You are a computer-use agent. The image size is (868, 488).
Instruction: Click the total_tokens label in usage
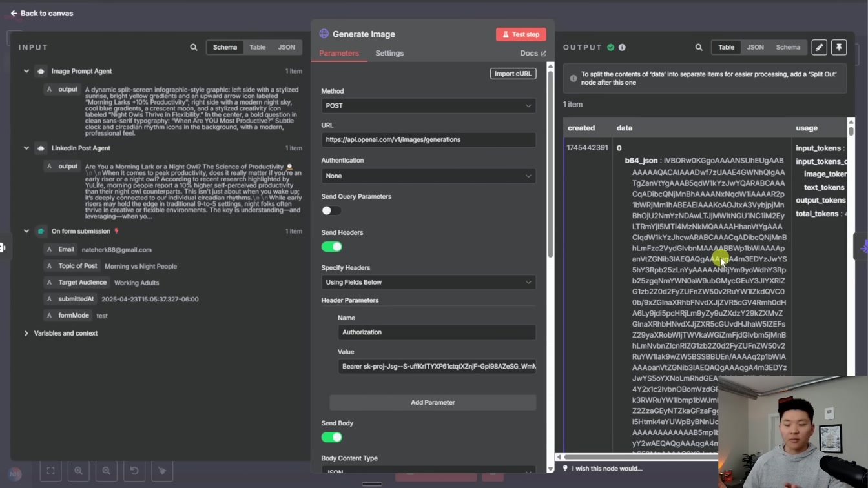[x=817, y=214]
